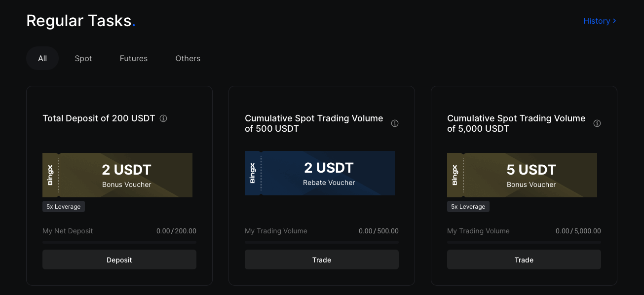The width and height of the screenshot is (644, 295).
Task: Switch to the Spot tab
Action: (83, 58)
